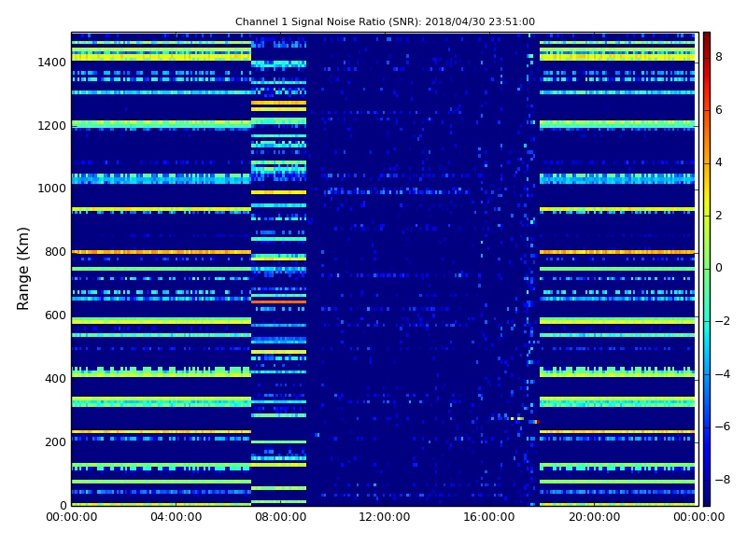The height and width of the screenshot is (560, 747).
Task: Click the colorbar label −8
Action: click(723, 480)
